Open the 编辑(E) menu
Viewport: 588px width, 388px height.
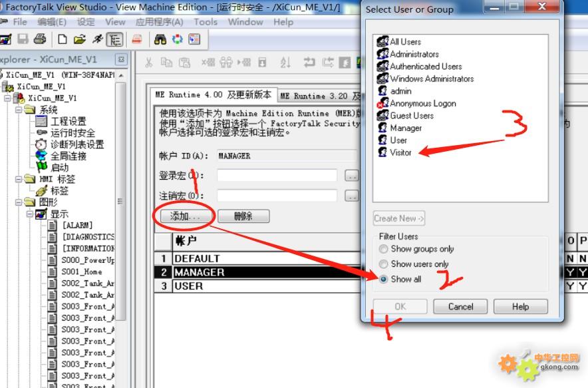52,22
